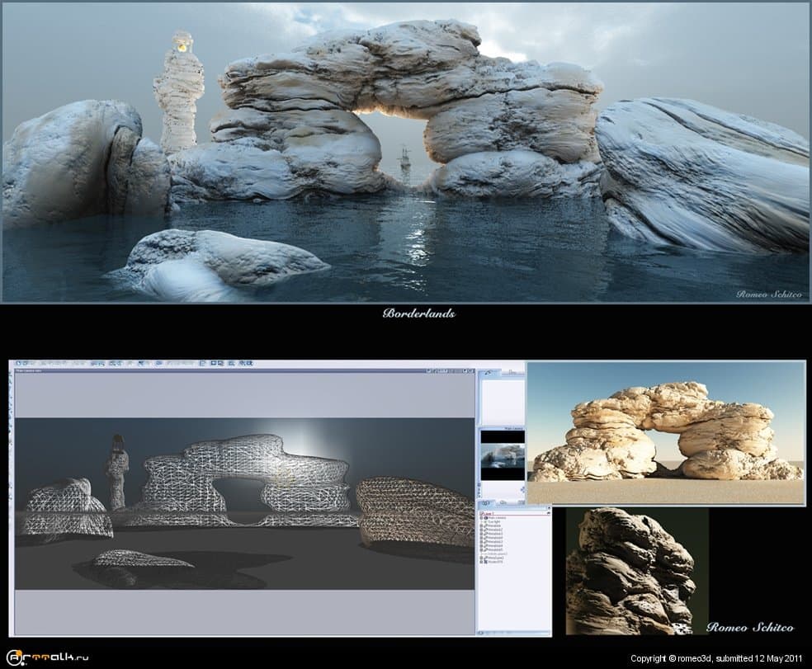This screenshot has height=669, width=812.
Task: Click the rightmost icon in the top toolbar
Action: coord(249,363)
